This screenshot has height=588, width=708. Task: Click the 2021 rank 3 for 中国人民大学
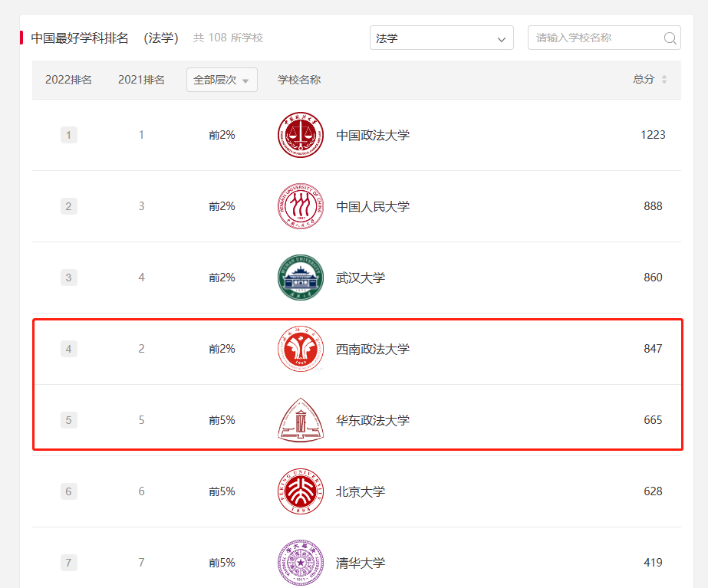pos(141,206)
